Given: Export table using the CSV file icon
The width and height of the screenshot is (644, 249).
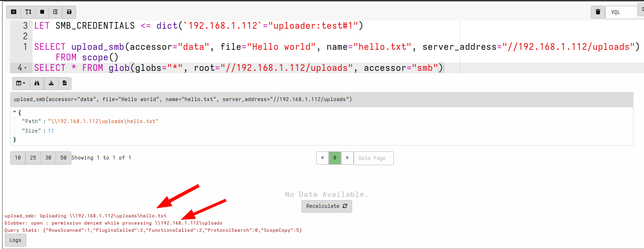Looking at the screenshot, I should coord(65,83).
